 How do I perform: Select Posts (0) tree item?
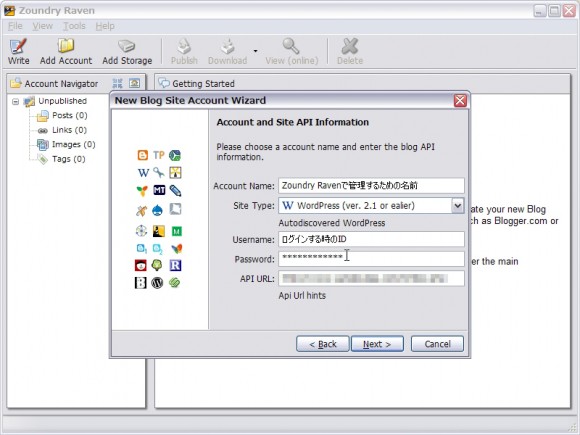point(70,115)
